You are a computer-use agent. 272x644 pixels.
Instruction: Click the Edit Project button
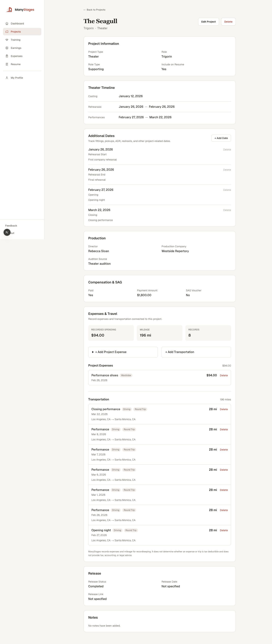[x=208, y=22]
